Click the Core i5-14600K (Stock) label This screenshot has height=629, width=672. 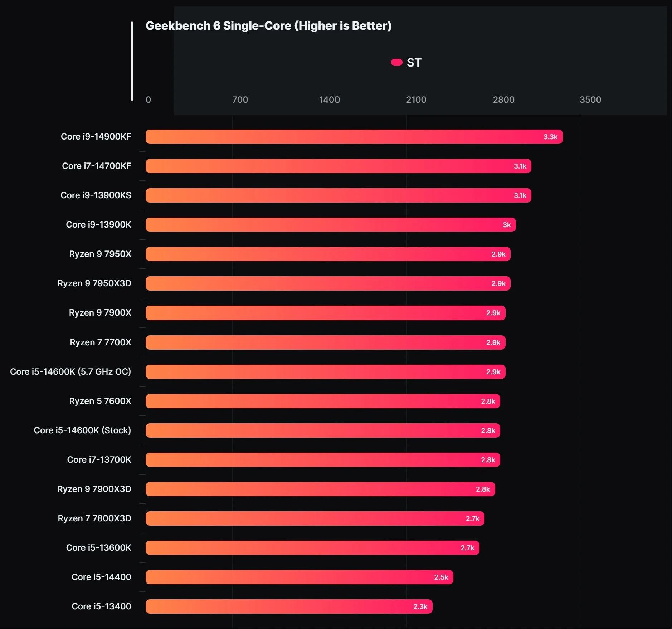pyautogui.click(x=82, y=430)
